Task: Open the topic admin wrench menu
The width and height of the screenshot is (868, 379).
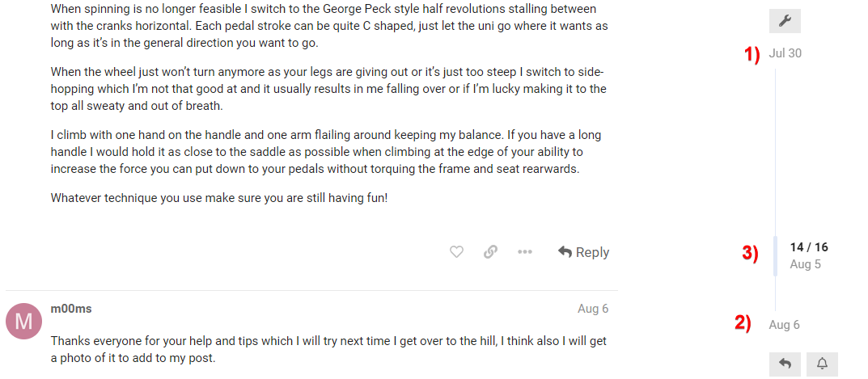Action: click(x=785, y=21)
